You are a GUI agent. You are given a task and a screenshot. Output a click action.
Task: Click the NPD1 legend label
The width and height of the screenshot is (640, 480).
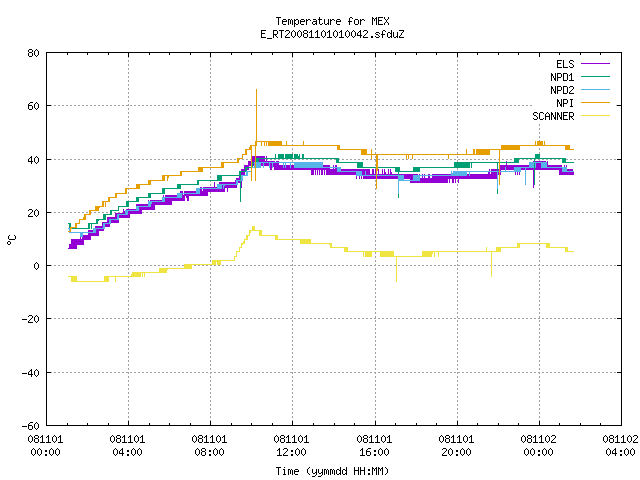tap(562, 77)
